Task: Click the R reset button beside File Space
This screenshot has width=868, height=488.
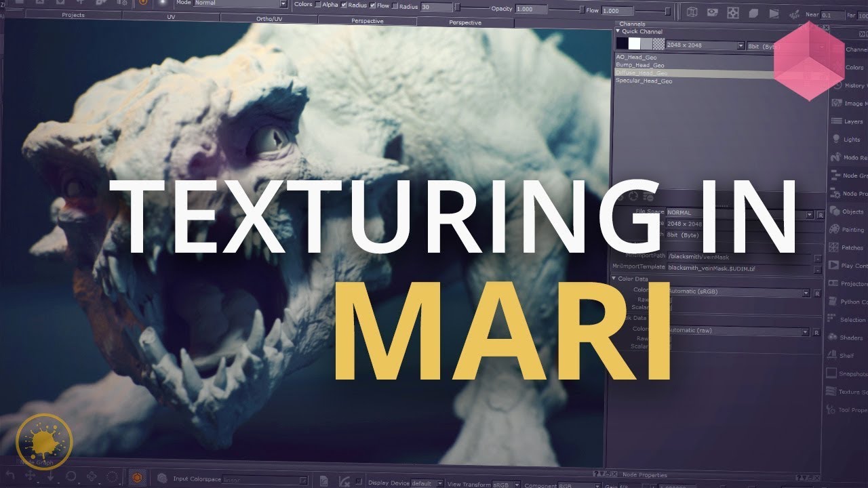Action: 820,215
